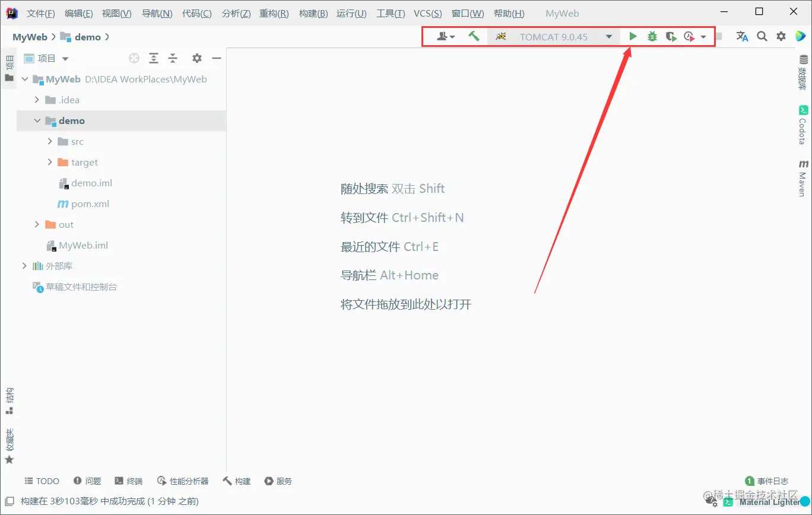Image resolution: width=812 pixels, height=515 pixels.
Task: Open the 代码(C) menu
Action: 197,13
